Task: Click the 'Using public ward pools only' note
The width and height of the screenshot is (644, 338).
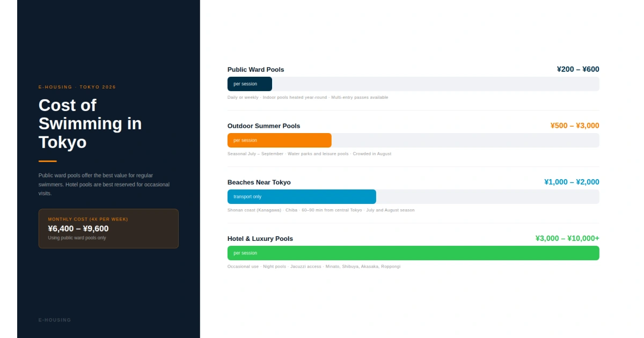Action: click(77, 238)
